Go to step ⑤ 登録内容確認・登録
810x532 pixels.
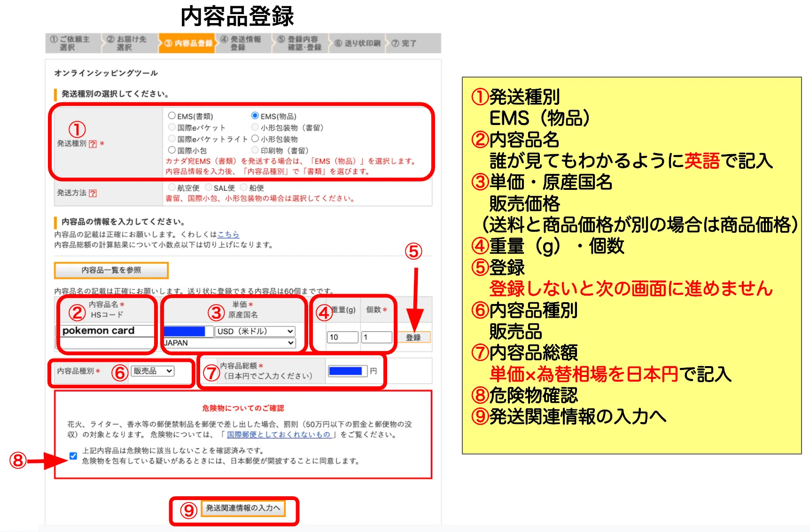(300, 43)
